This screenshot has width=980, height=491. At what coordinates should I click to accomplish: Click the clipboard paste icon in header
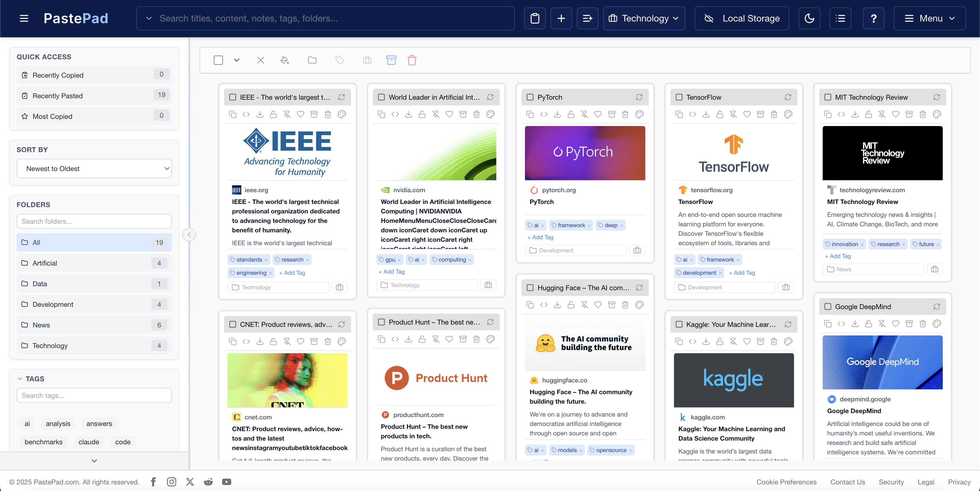[534, 18]
